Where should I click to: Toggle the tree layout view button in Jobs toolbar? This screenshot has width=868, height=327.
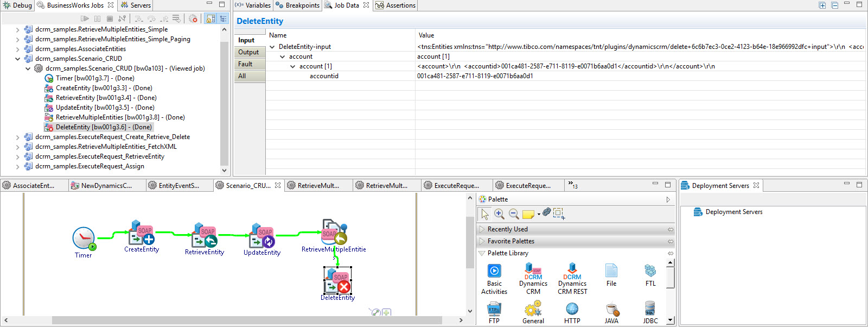coord(223,18)
